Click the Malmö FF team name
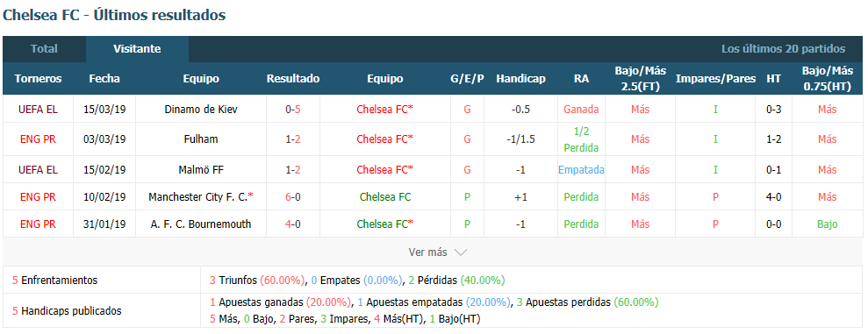This screenshot has height=334, width=868. click(201, 169)
